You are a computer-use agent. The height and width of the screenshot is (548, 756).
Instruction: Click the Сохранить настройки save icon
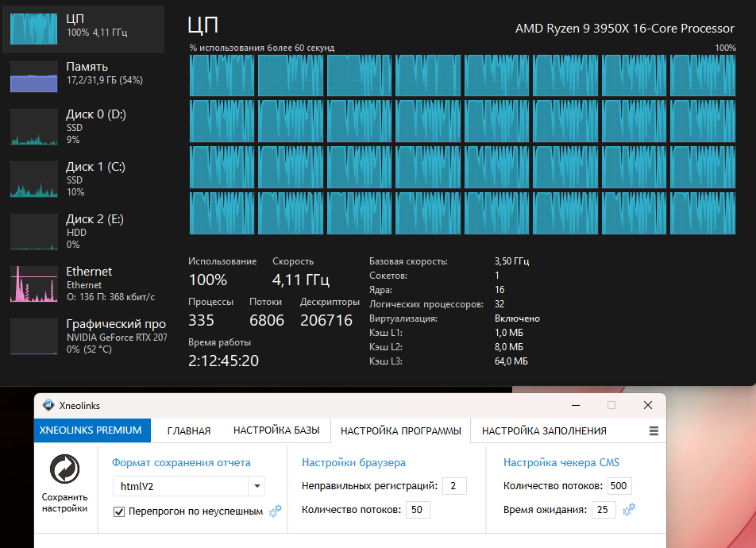pos(64,469)
